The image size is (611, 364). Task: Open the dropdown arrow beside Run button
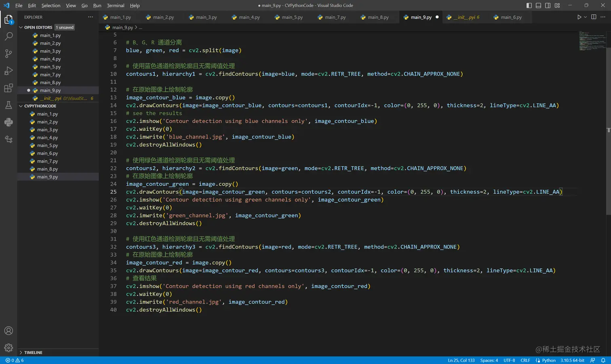[585, 17]
